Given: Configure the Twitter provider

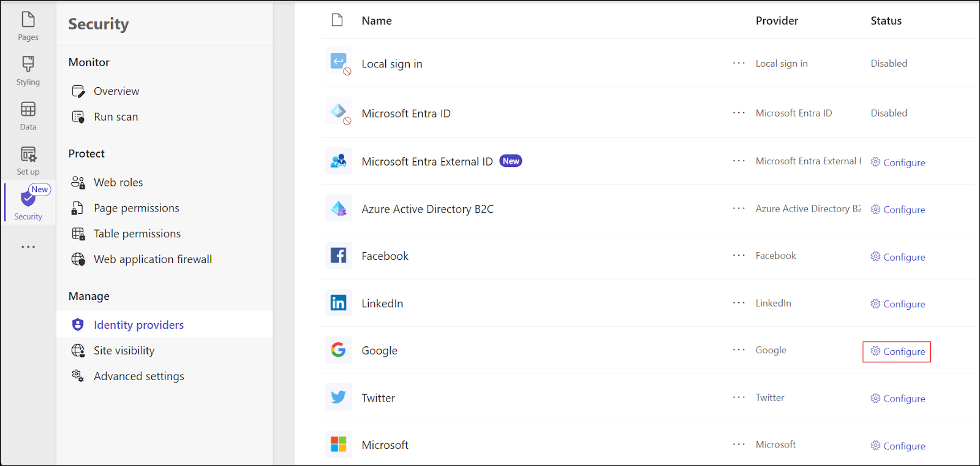Looking at the screenshot, I should (x=898, y=399).
